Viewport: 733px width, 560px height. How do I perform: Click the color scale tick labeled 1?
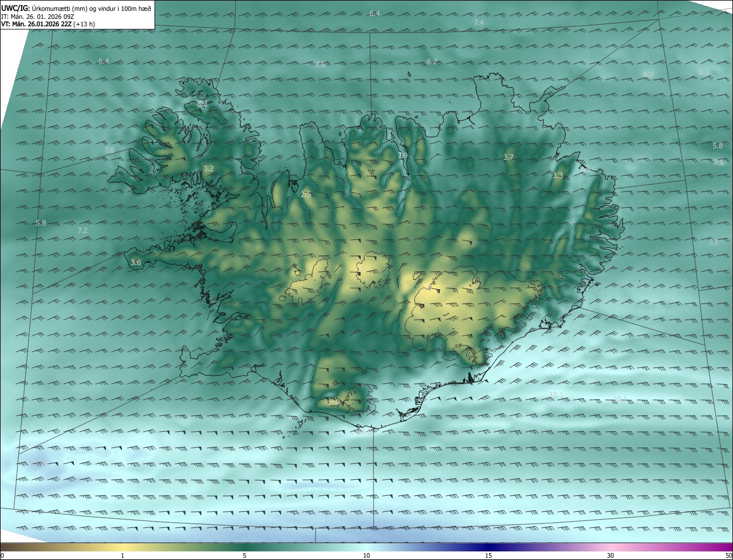click(123, 555)
